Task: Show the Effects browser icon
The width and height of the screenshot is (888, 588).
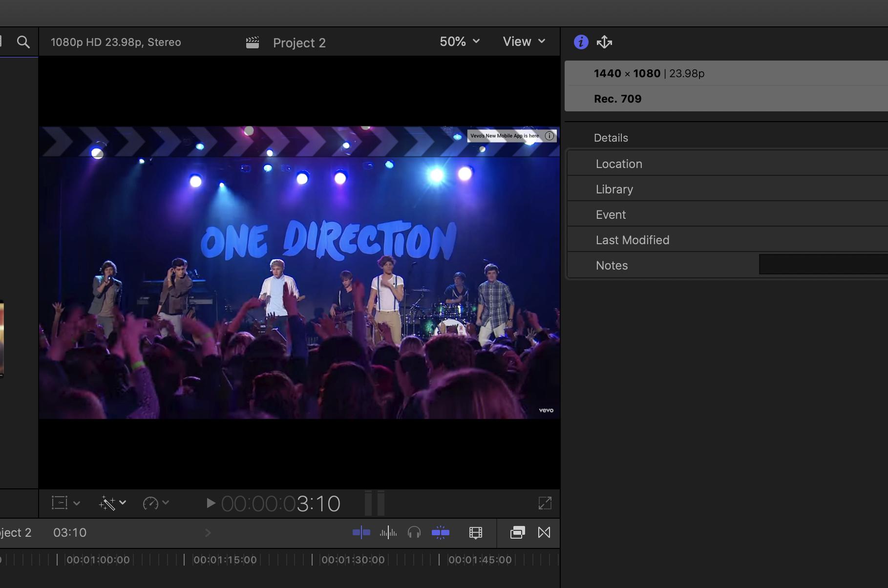Action: (517, 533)
